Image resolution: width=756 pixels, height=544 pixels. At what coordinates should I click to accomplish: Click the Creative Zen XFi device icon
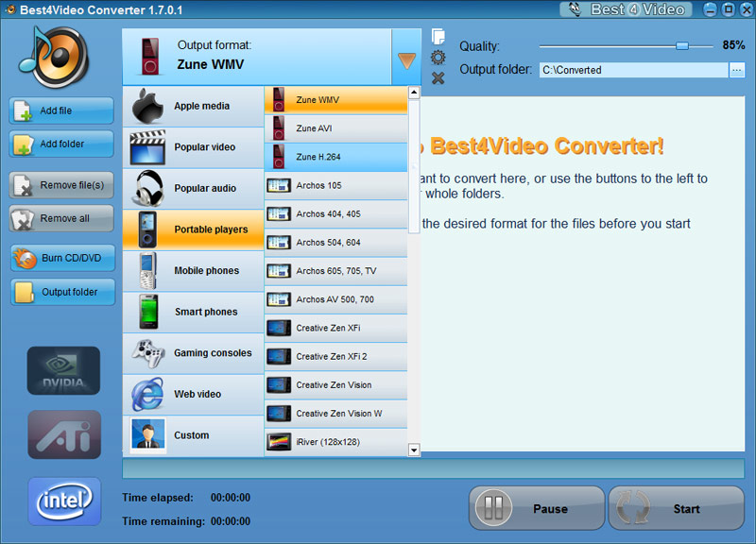(279, 328)
